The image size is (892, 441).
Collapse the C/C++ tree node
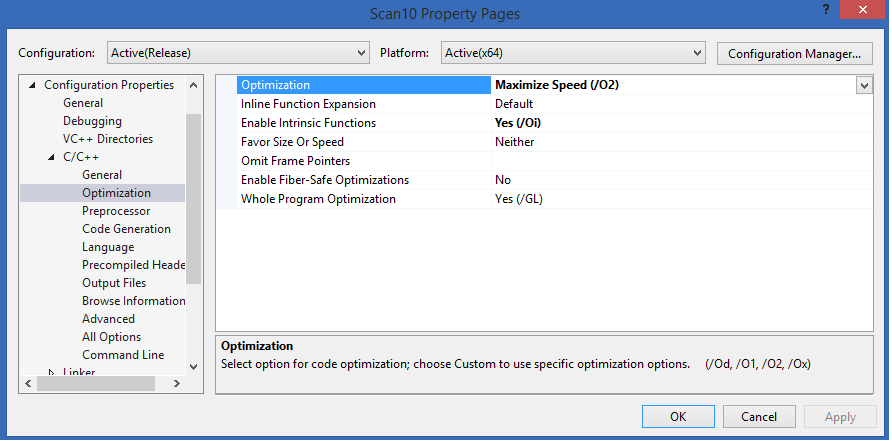[52, 158]
